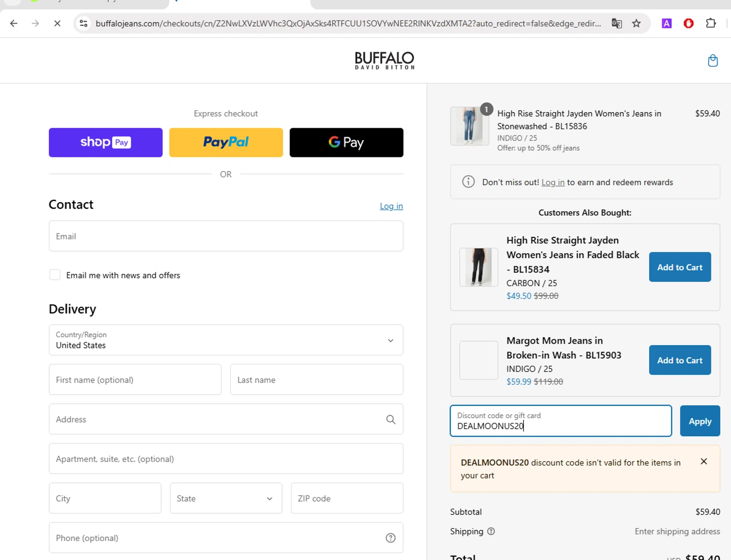
Task: Click the Apartment, suite, etc. field
Action: pos(226,459)
